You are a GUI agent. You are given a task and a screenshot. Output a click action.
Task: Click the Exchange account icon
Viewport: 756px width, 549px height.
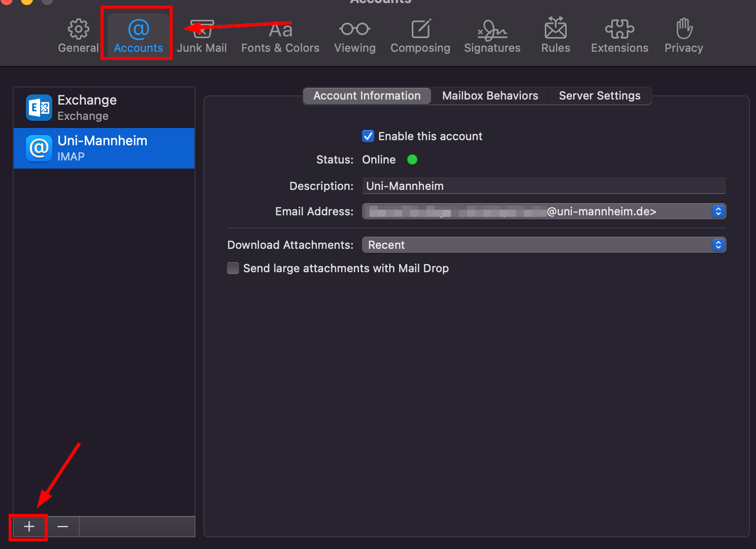click(39, 108)
